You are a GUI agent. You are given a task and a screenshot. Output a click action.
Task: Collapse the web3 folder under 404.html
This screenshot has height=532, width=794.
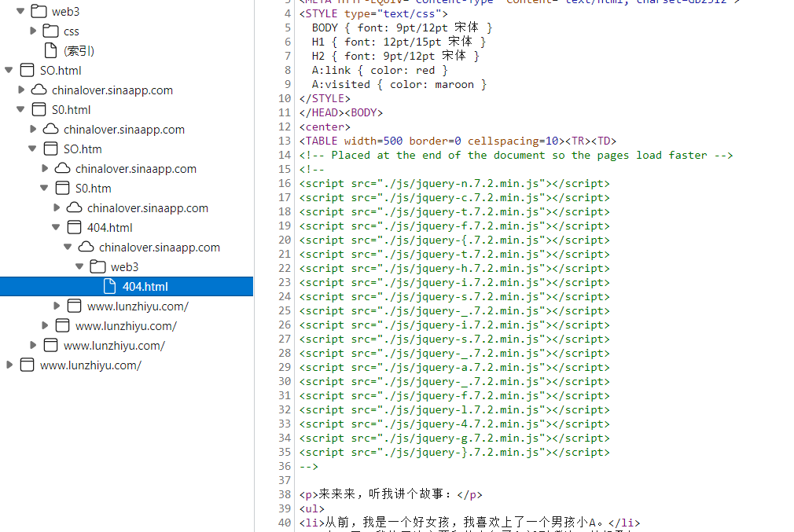(x=79, y=266)
